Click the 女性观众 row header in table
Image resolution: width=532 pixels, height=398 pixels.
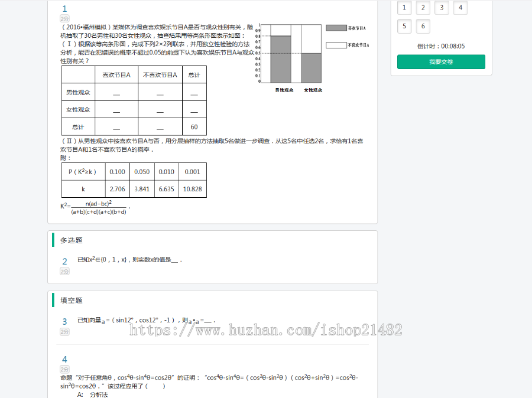[x=78, y=109]
